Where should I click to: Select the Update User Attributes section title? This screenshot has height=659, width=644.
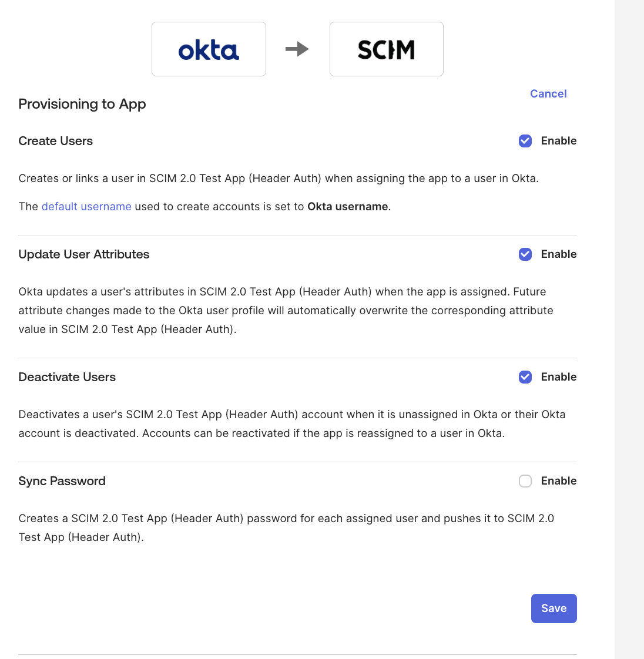83,254
